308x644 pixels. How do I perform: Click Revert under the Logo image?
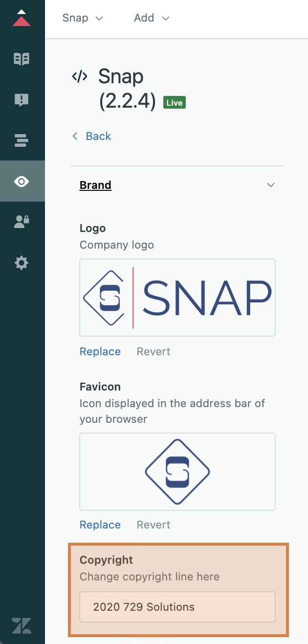coord(154,351)
